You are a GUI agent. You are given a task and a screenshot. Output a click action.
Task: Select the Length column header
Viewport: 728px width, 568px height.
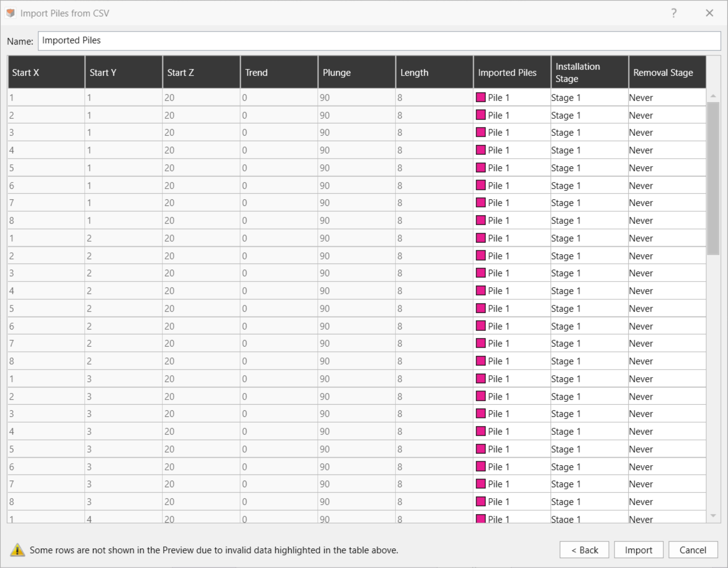pyautogui.click(x=434, y=72)
